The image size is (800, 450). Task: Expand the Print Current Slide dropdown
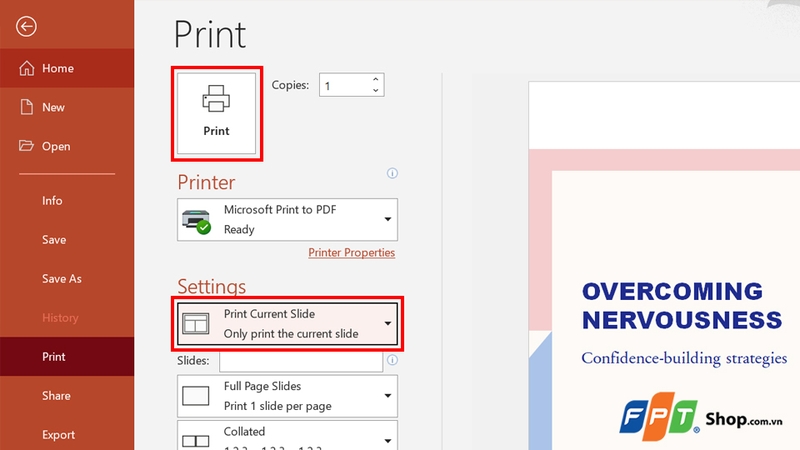click(287, 324)
